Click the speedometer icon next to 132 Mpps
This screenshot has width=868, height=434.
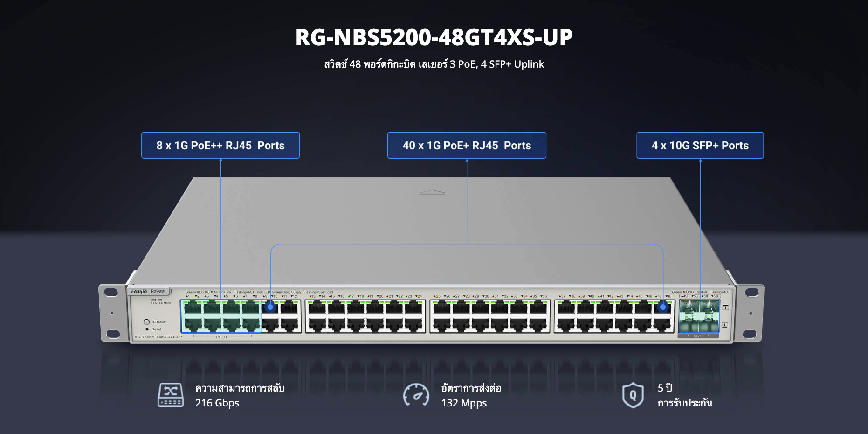click(x=416, y=395)
